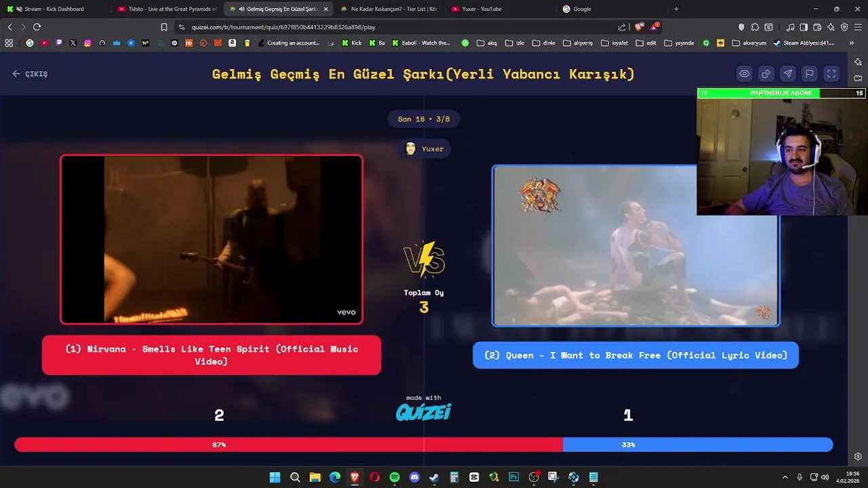The width and height of the screenshot is (868, 488).
Task: Open a new browser tab
Action: [676, 9]
